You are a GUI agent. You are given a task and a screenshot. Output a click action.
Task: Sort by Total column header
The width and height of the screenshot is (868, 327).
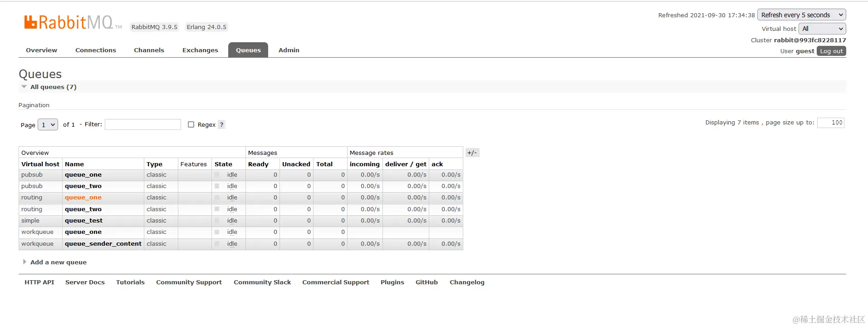click(x=324, y=164)
